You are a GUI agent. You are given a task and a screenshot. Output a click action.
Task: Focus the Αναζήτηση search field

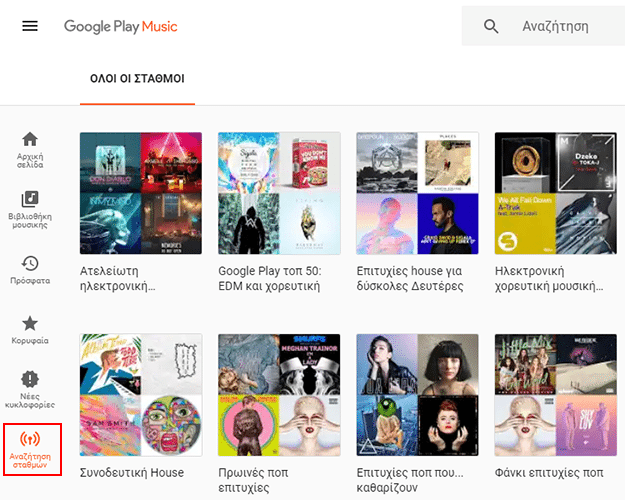[555, 26]
